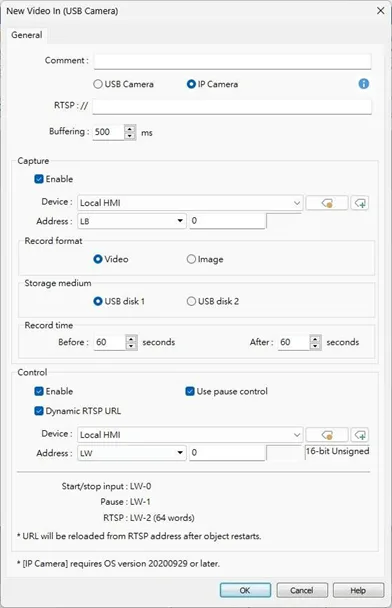The width and height of the screenshot is (392, 608).
Task: Decrease Before record time seconds
Action: click(131, 346)
